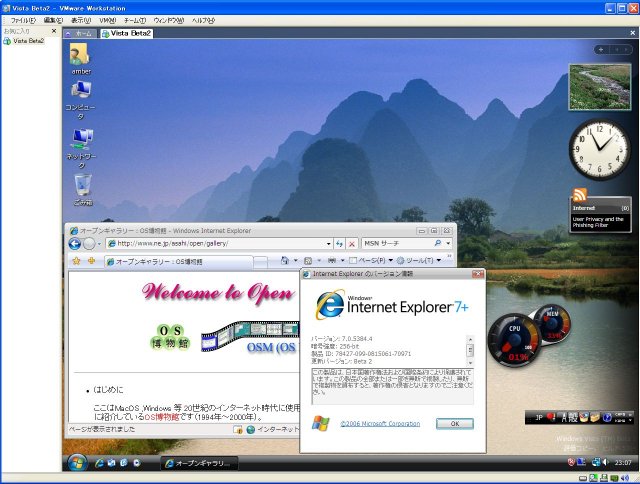
Task: Select the ごみ箱 recycle bin icon
Action: (x=83, y=190)
